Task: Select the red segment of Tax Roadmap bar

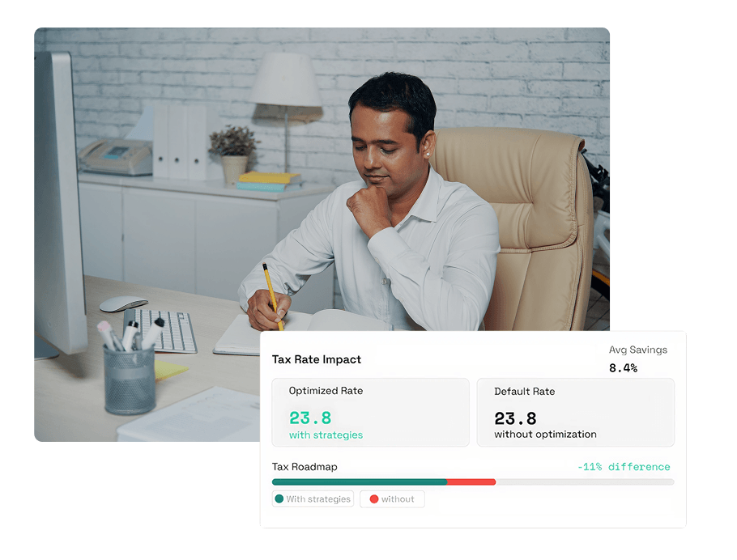Action: click(471, 482)
